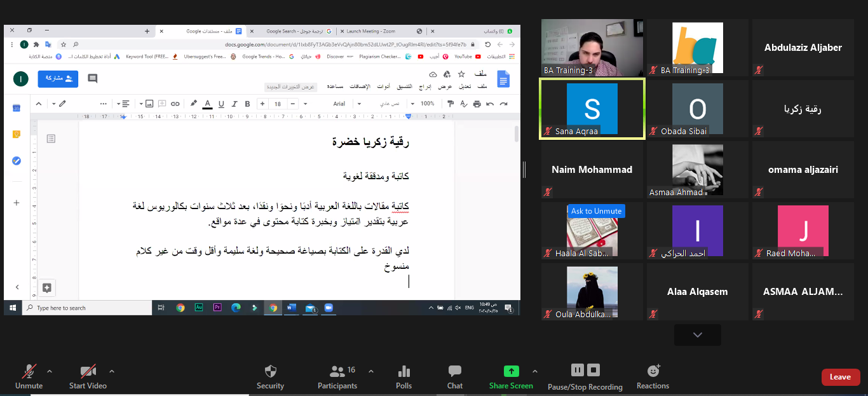The width and height of the screenshot is (868, 396).
Task: Leave the meeting
Action: coord(840,377)
